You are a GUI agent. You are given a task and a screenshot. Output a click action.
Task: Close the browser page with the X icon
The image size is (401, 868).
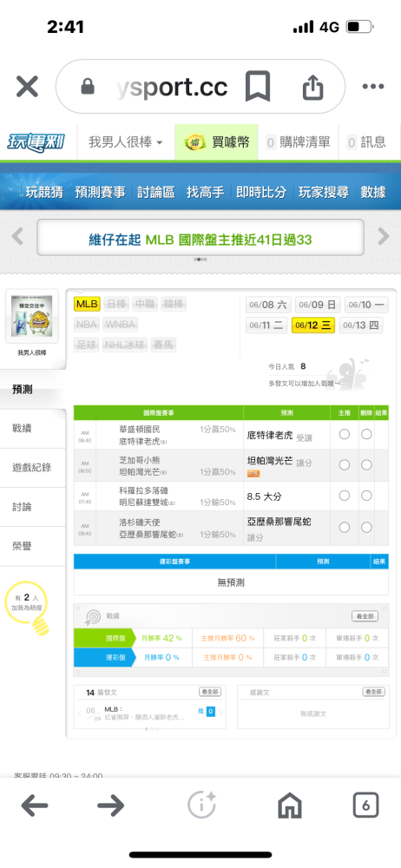coord(27,87)
